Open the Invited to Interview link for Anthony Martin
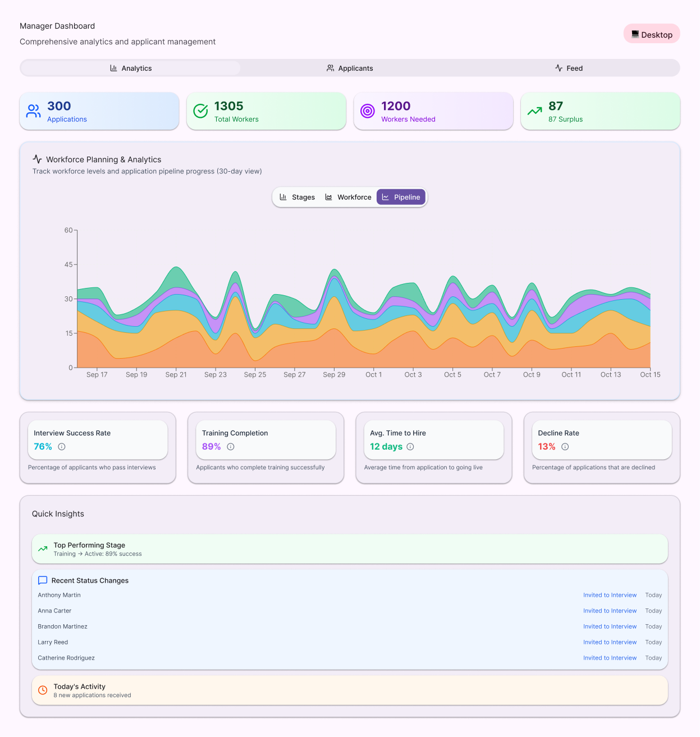This screenshot has width=700, height=737. coord(610,595)
